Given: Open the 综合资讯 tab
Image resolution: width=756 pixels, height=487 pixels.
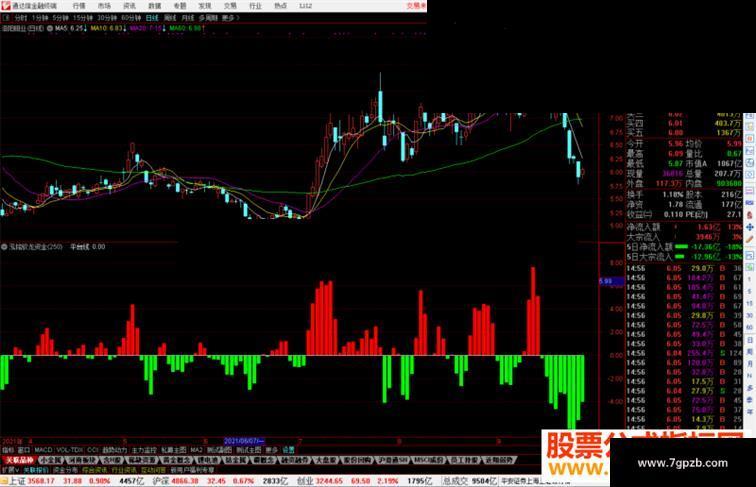Looking at the screenshot, I should click(94, 470).
